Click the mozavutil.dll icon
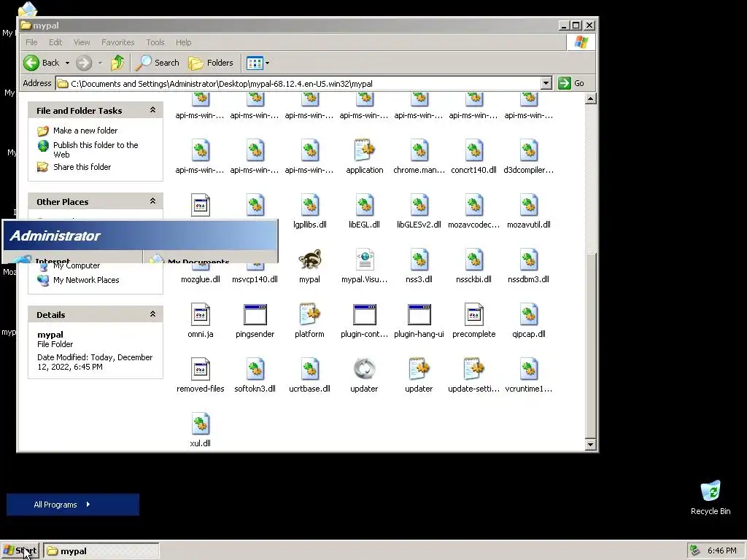The height and width of the screenshot is (560, 747). 529,205
